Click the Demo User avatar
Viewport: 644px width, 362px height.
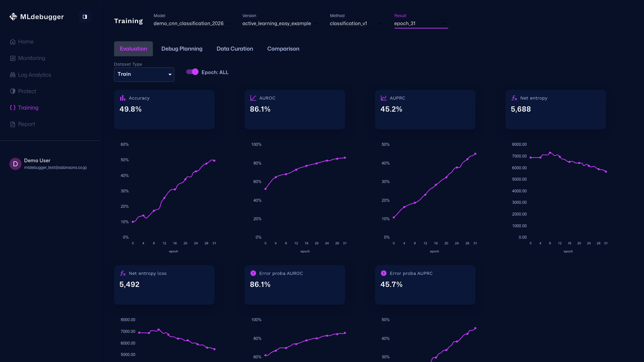coord(15,164)
